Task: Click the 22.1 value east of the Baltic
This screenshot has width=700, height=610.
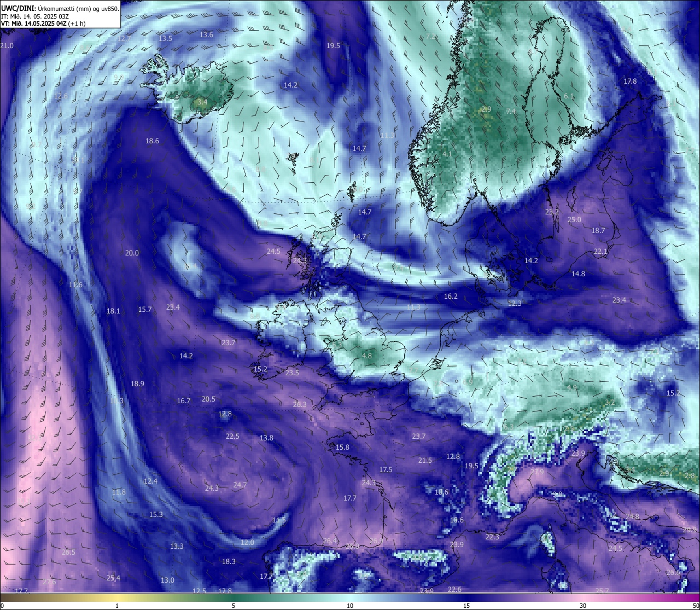Action: [x=600, y=252]
